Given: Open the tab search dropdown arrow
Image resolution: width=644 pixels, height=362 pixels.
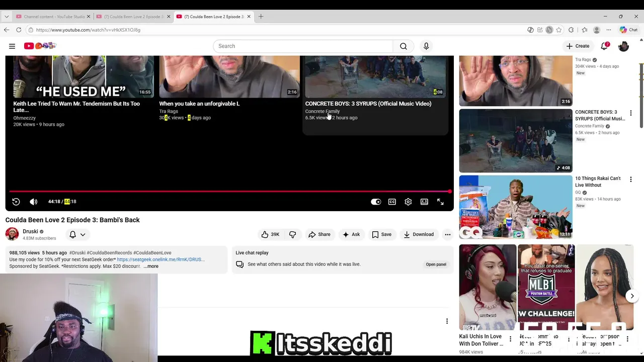Looking at the screenshot, I should (7, 17).
